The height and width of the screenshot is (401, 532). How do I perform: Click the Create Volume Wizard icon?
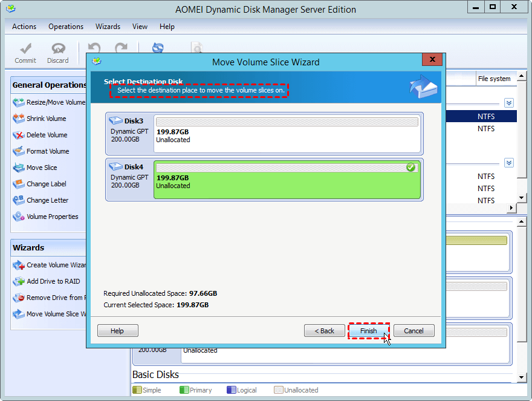click(19, 265)
